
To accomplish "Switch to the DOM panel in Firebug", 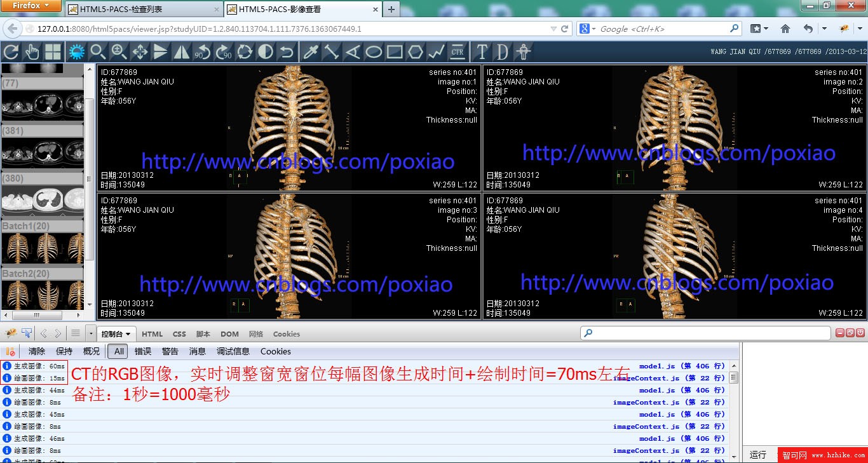I will [229, 334].
